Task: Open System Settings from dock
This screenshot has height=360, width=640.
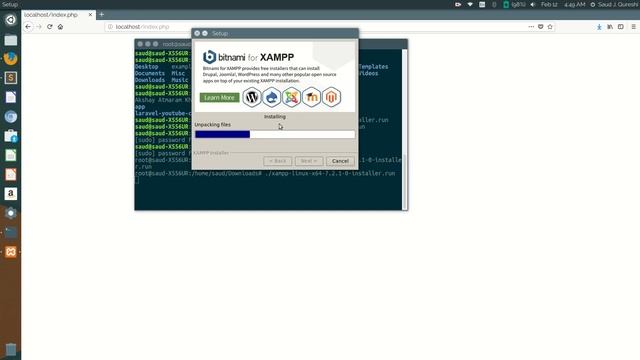Action: coord(11,213)
